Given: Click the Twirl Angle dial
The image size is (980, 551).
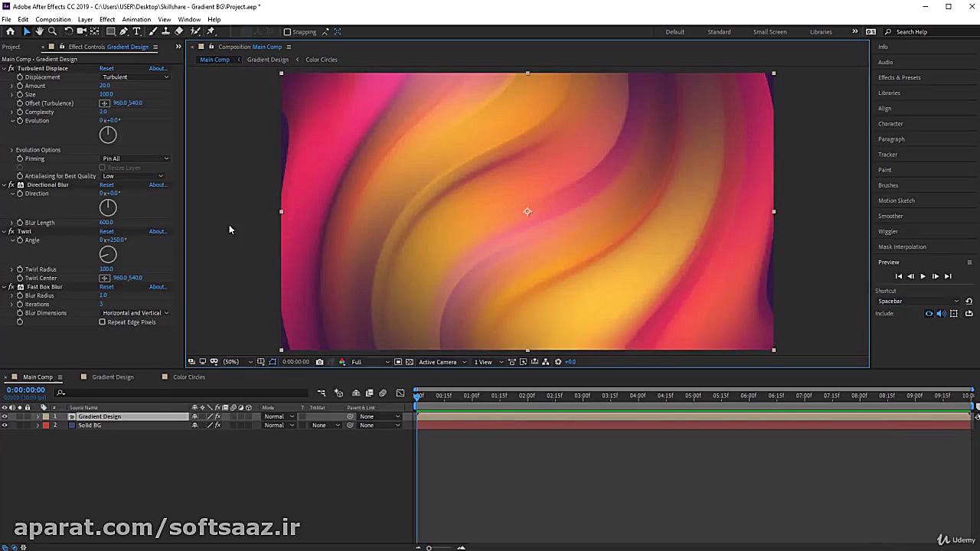Looking at the screenshot, I should click(x=108, y=255).
